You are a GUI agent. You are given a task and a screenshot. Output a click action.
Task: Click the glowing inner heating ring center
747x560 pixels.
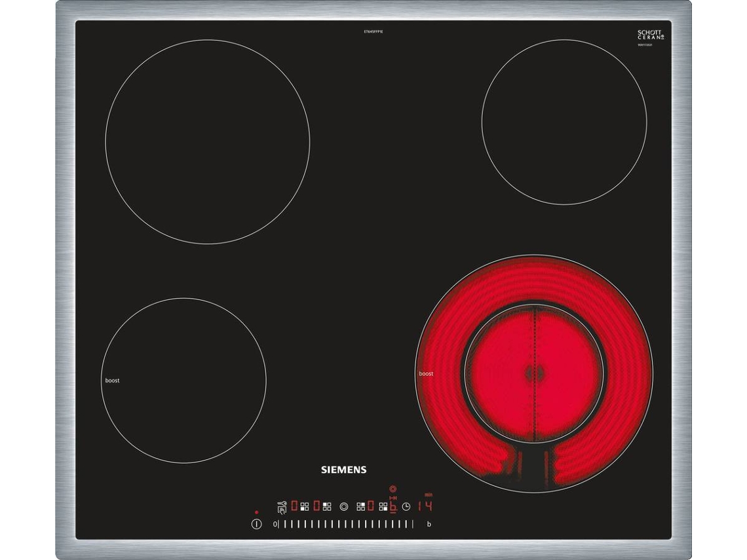pos(534,373)
